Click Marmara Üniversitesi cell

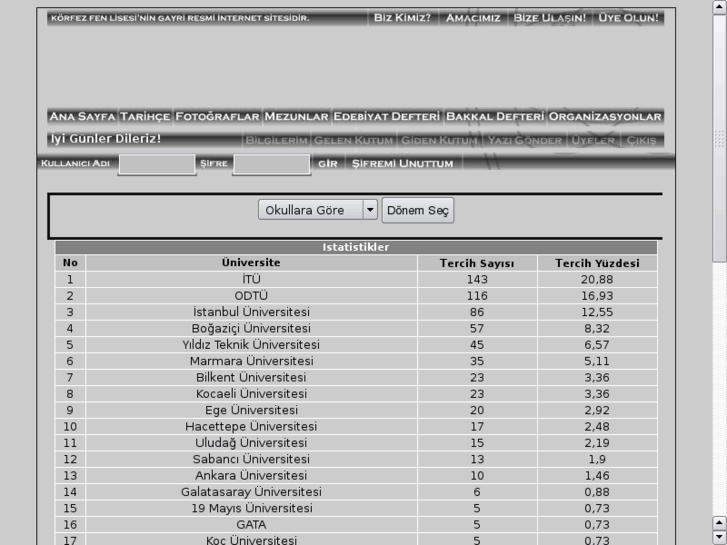pyautogui.click(x=251, y=361)
